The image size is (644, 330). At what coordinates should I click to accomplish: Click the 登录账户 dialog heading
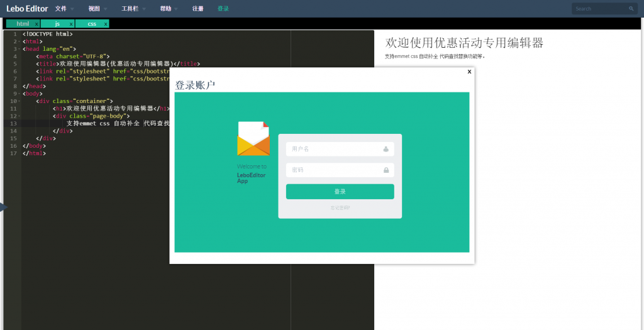(195, 85)
